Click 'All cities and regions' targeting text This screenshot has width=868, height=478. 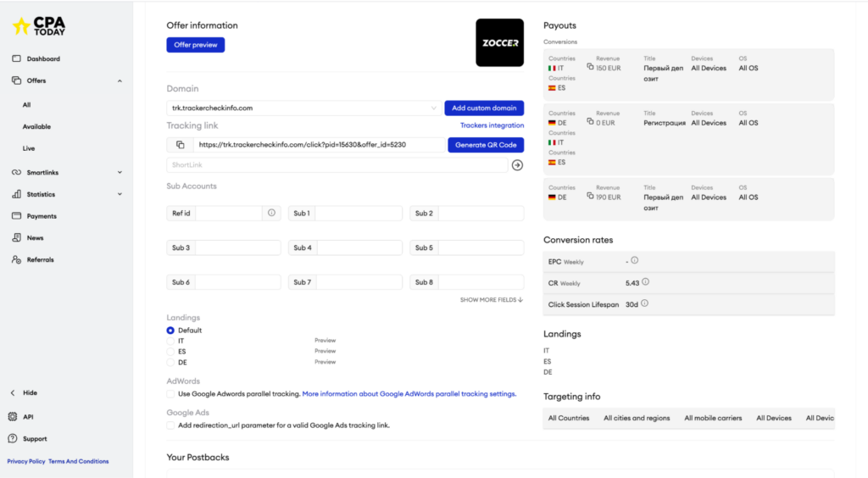point(637,419)
